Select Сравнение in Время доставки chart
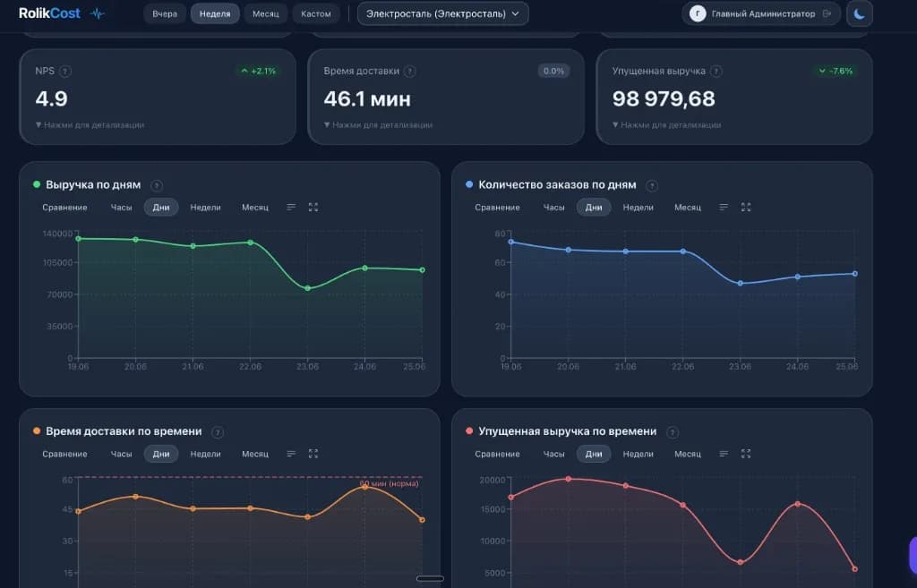The height and width of the screenshot is (588, 917). (x=64, y=454)
